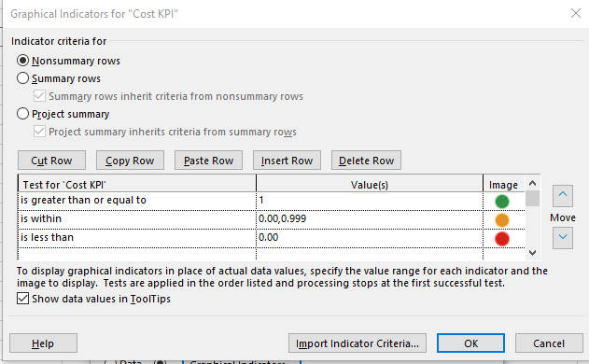
Task: Choose the Project summary radio button
Action: click(23, 114)
